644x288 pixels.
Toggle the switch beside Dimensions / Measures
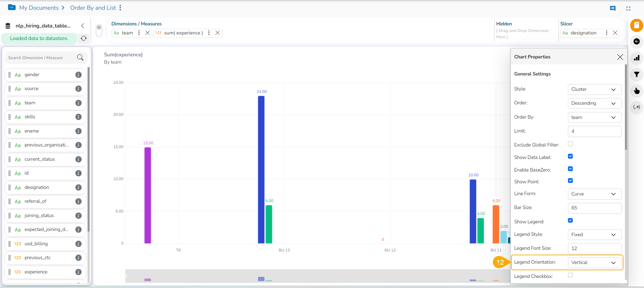click(99, 30)
